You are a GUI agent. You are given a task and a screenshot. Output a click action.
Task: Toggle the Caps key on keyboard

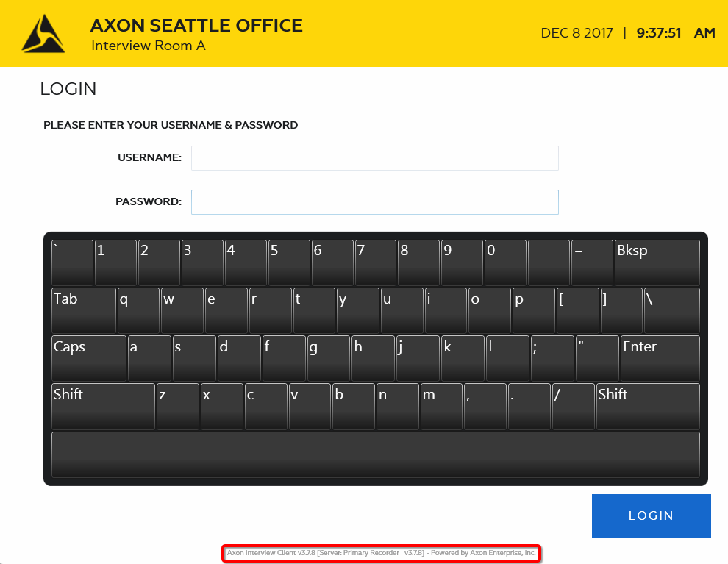pyautogui.click(x=88, y=358)
